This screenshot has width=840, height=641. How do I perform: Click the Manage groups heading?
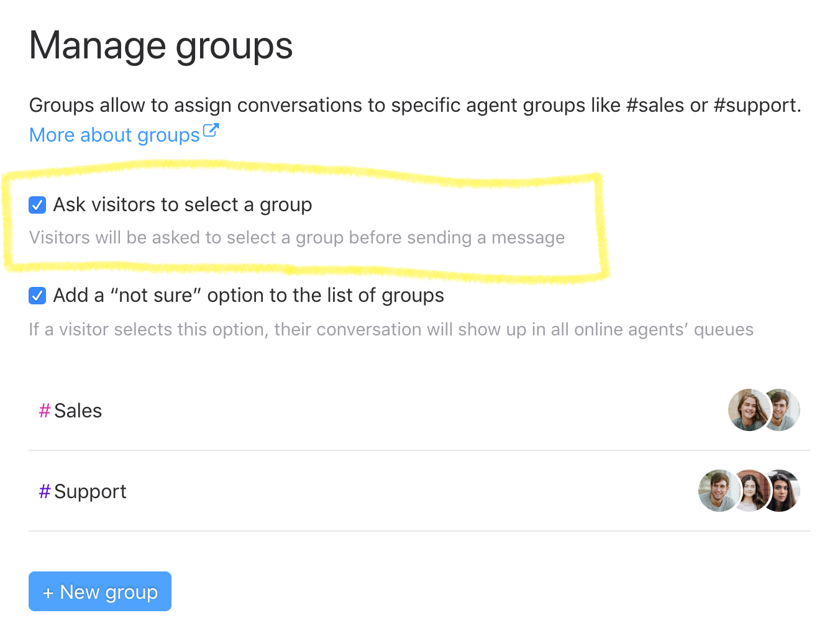coord(161,46)
